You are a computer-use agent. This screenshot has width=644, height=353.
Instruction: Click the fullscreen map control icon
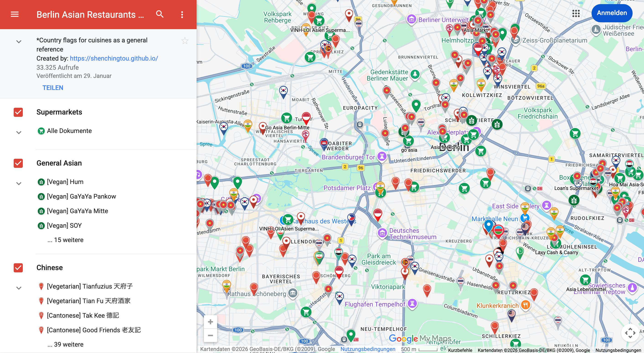pyautogui.click(x=630, y=333)
